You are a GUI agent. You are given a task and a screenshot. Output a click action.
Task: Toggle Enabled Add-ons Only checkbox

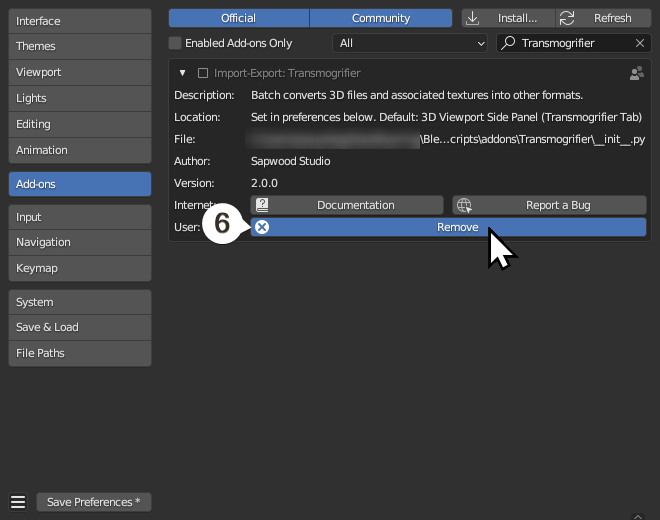tap(176, 43)
